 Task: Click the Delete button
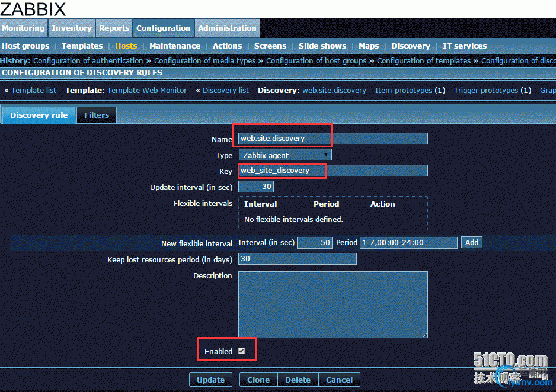pos(298,380)
